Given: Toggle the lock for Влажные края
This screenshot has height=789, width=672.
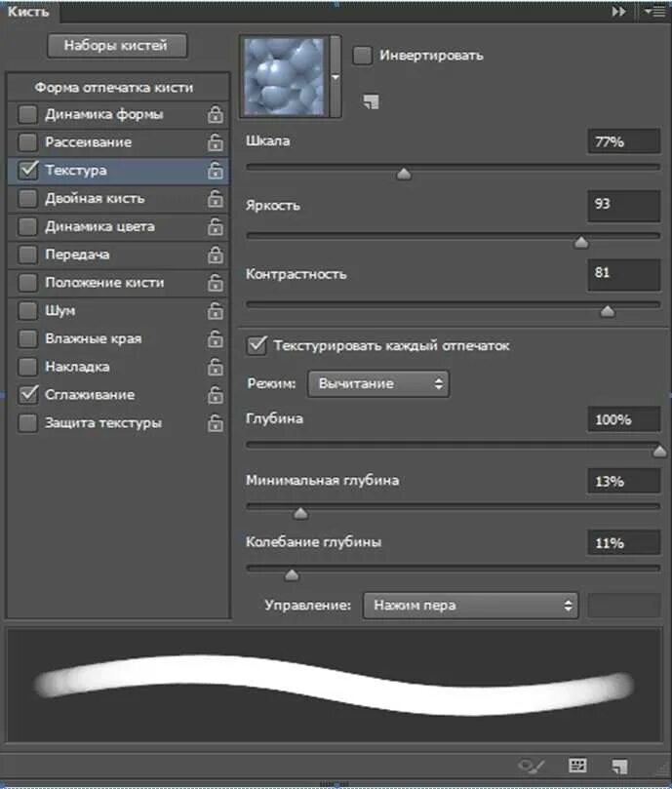Looking at the screenshot, I should click(216, 339).
